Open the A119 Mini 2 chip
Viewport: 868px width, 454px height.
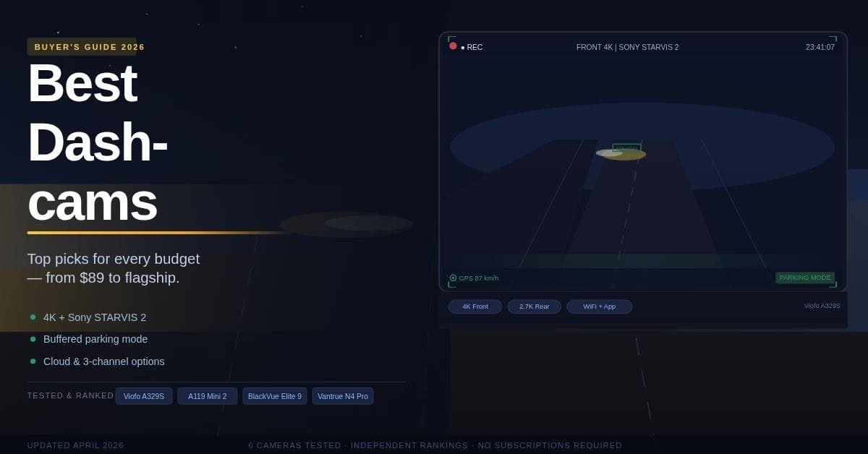[x=207, y=396]
